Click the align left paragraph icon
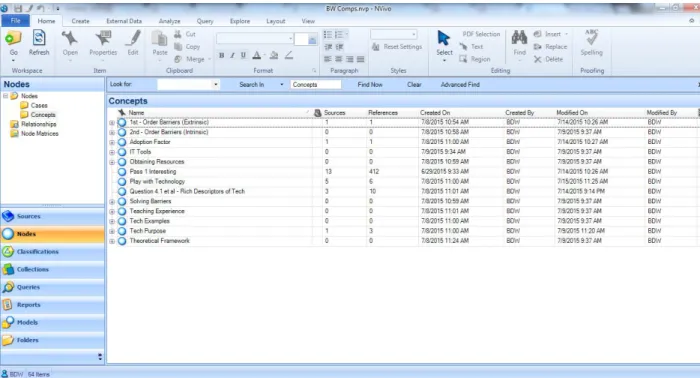700x378 pixels. coord(328,59)
